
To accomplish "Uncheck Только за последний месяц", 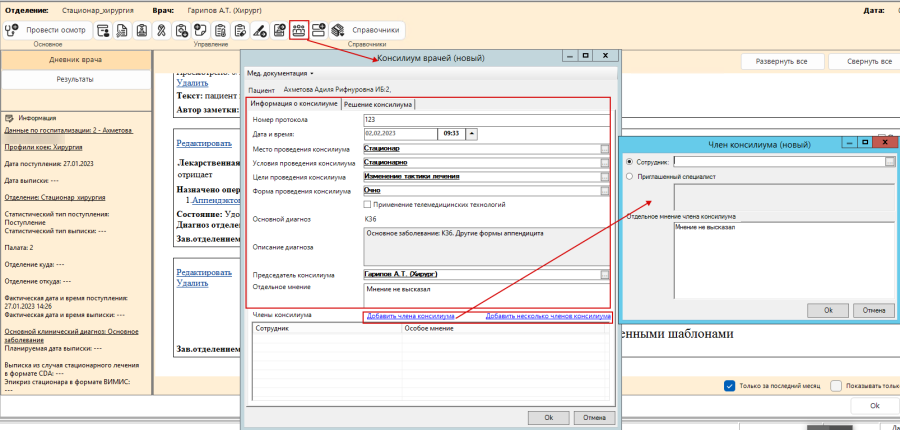I will point(730,386).
